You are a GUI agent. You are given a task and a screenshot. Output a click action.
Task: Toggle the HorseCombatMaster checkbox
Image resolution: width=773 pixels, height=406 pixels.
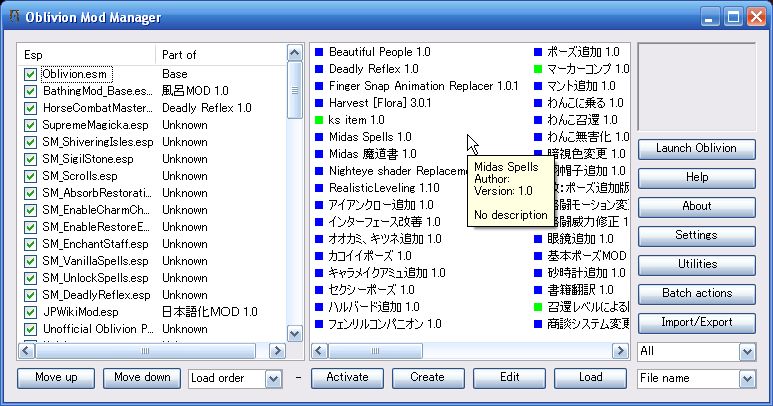[30, 108]
